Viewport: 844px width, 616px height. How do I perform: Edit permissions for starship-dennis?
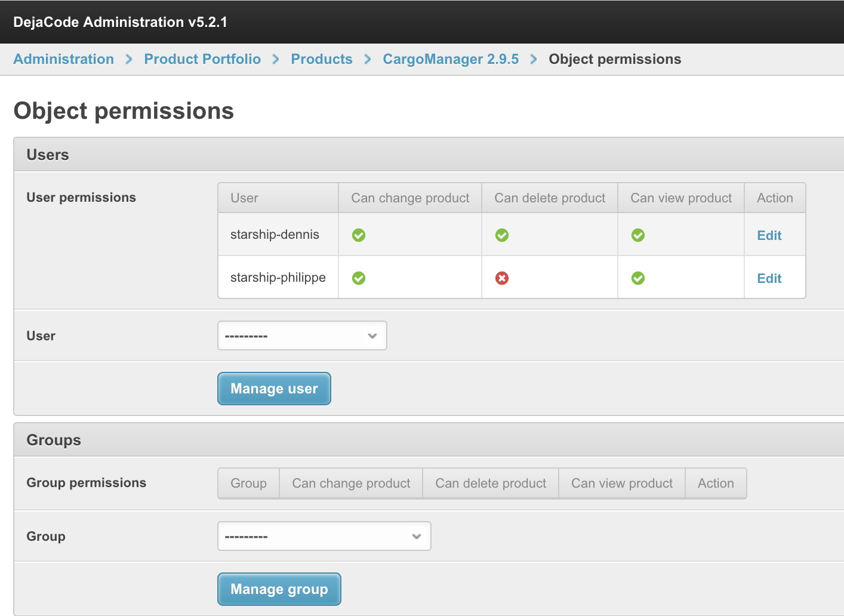[769, 235]
